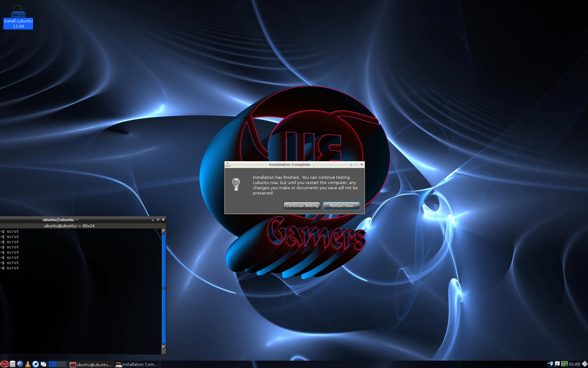The width and height of the screenshot is (588, 368).
Task: Select the Installation Complete taskbar entry
Action: click(137, 364)
